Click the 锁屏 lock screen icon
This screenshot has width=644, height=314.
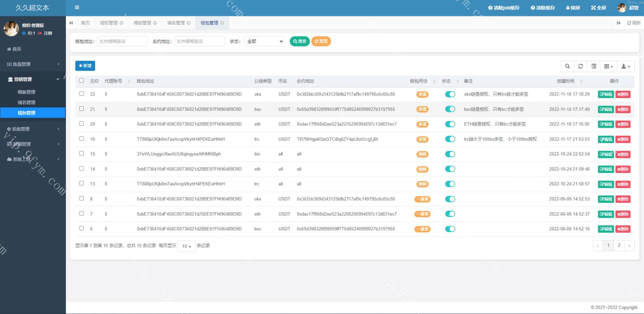568,8
